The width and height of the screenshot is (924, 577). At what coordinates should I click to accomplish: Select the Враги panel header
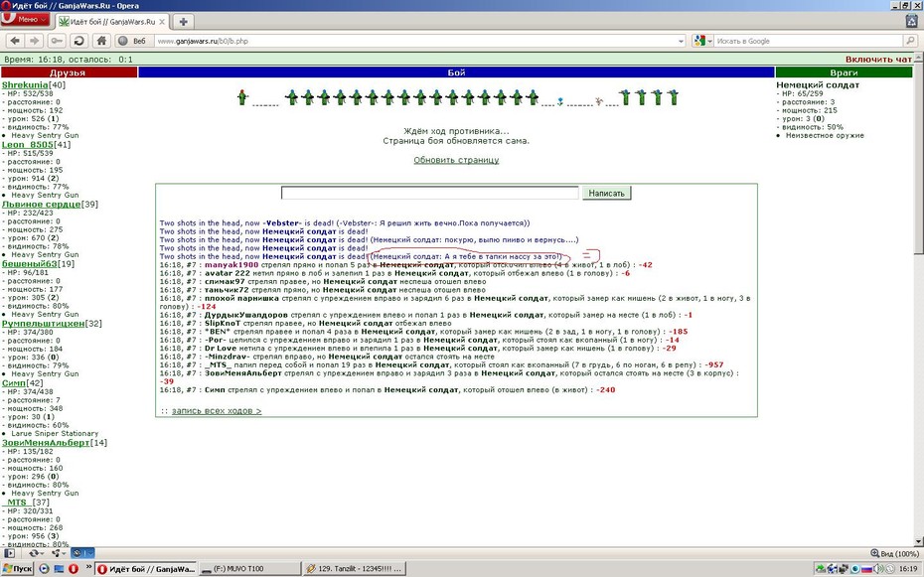844,72
